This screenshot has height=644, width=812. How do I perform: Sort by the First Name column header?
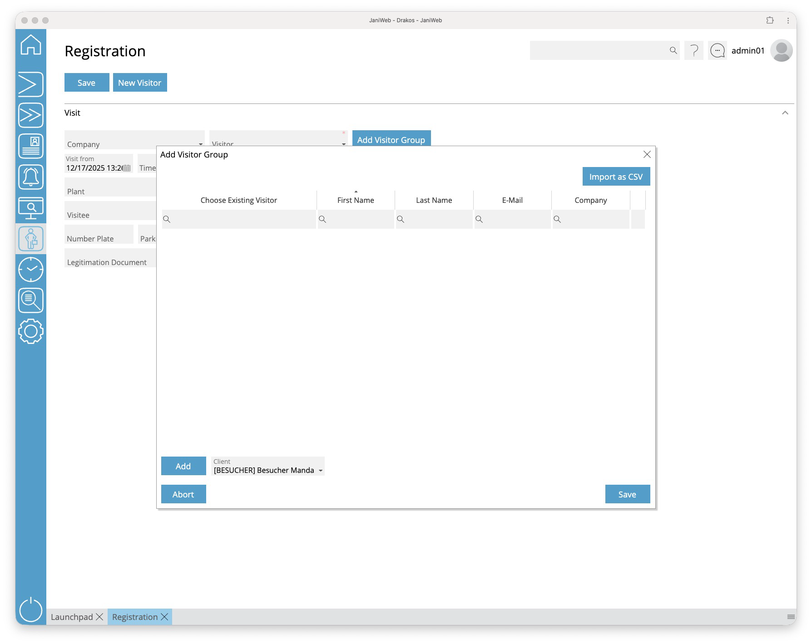pos(356,200)
